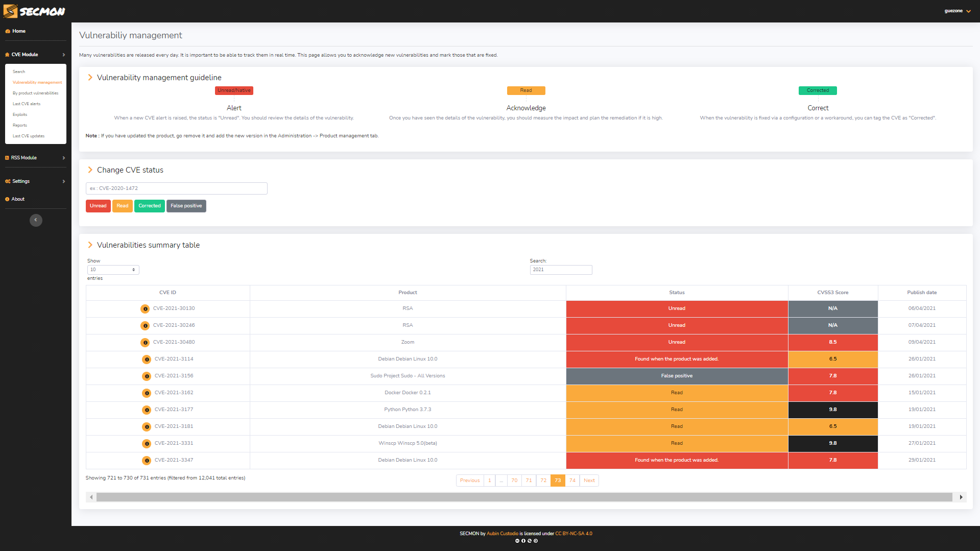Screen dimensions: 980x551
Task: Open By product vulnerabilities menu item
Action: click(x=36, y=93)
